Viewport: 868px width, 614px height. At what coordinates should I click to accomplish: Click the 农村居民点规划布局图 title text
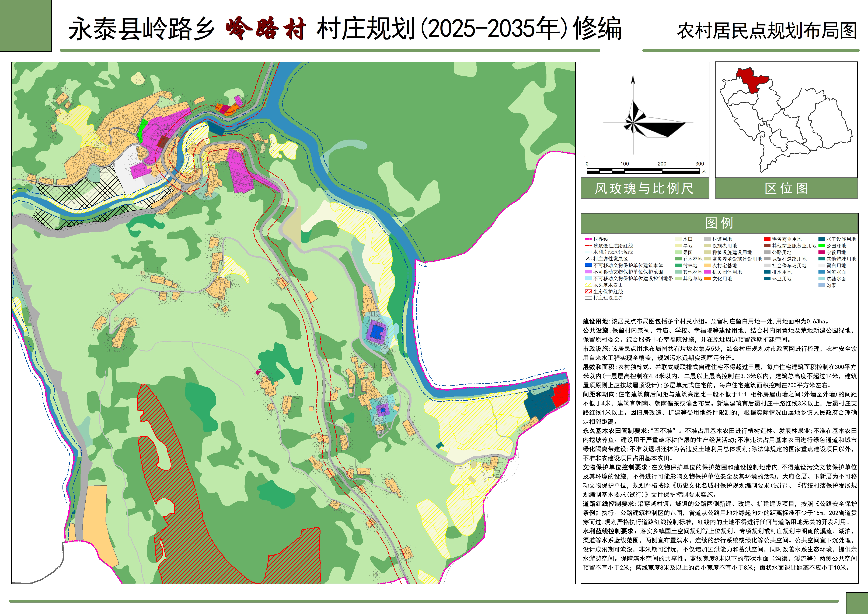click(x=767, y=31)
